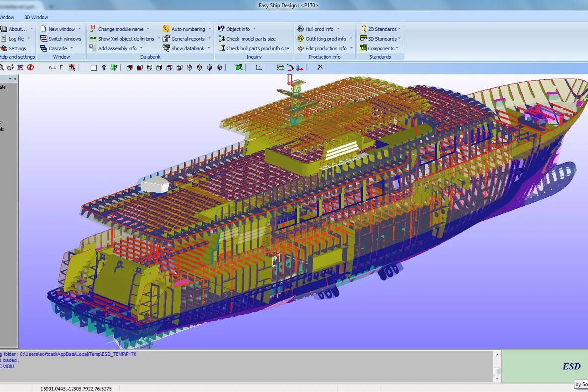Open the Window menu
Viewport: 588px width, 392px height.
[x=7, y=17]
